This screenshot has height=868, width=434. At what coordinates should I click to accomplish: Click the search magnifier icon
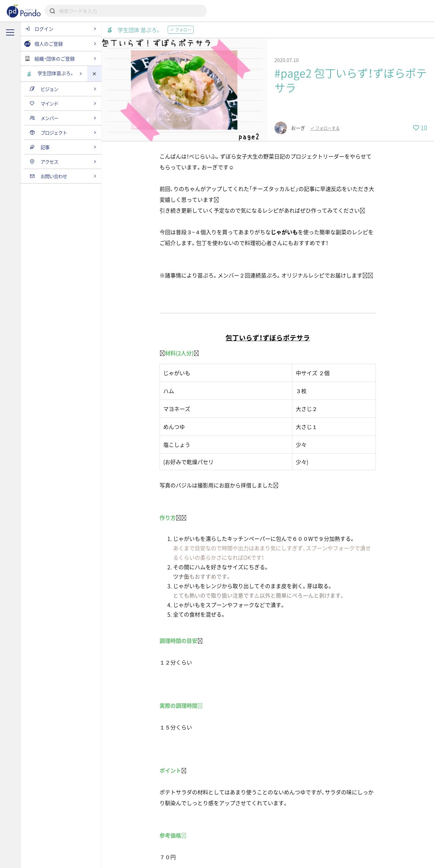coord(52,11)
